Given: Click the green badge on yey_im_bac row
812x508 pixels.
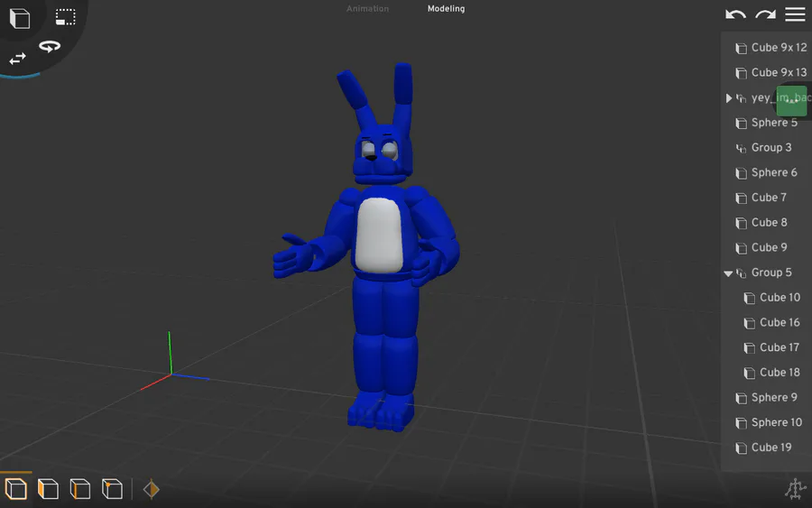Looking at the screenshot, I should click(791, 101).
